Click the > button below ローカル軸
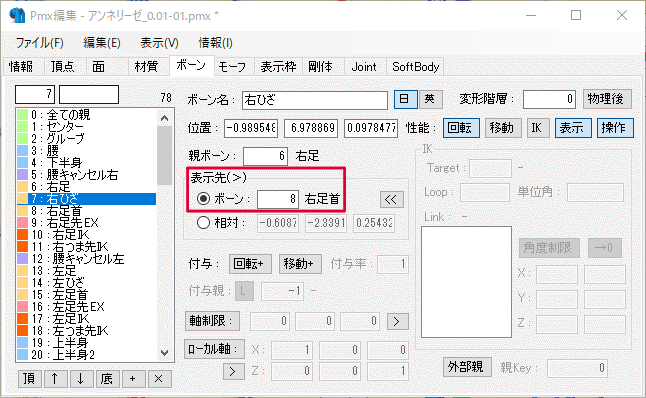This screenshot has height=398, width=646. tap(233, 371)
